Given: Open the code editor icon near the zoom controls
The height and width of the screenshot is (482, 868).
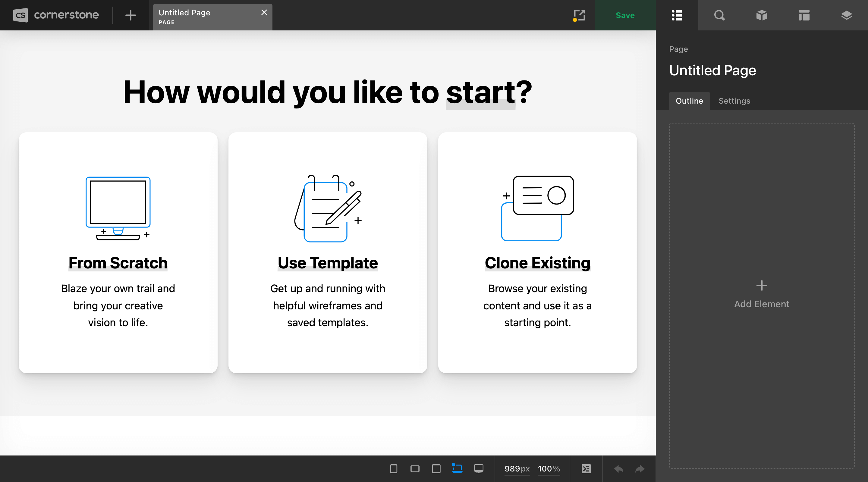Looking at the screenshot, I should point(586,468).
